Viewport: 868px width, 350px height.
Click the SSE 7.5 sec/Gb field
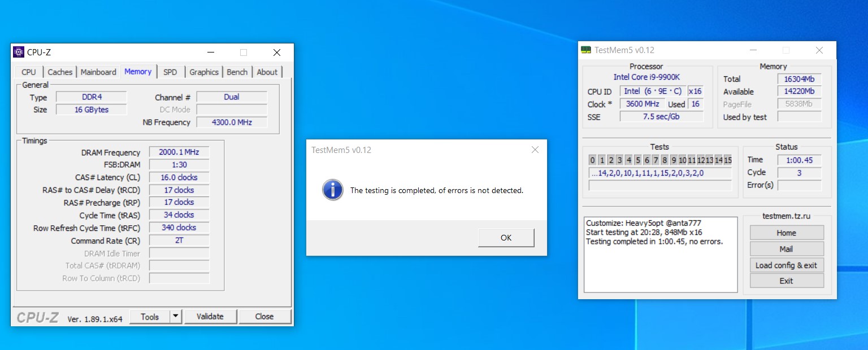(661, 117)
